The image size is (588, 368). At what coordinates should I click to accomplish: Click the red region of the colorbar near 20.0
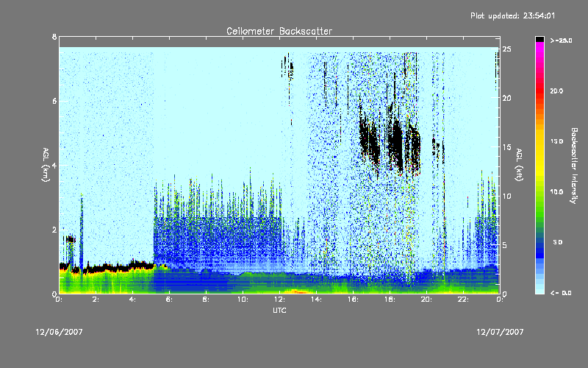(x=539, y=91)
